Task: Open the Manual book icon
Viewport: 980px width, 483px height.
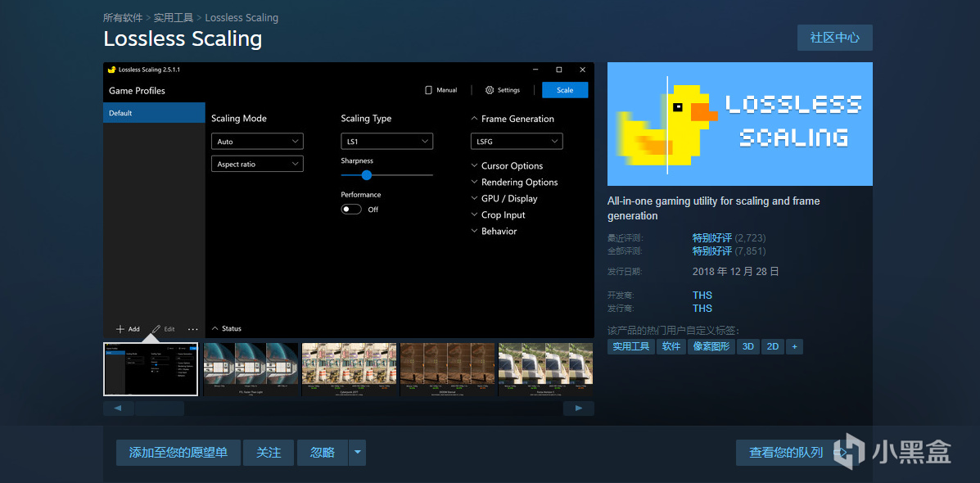Action: click(x=429, y=90)
